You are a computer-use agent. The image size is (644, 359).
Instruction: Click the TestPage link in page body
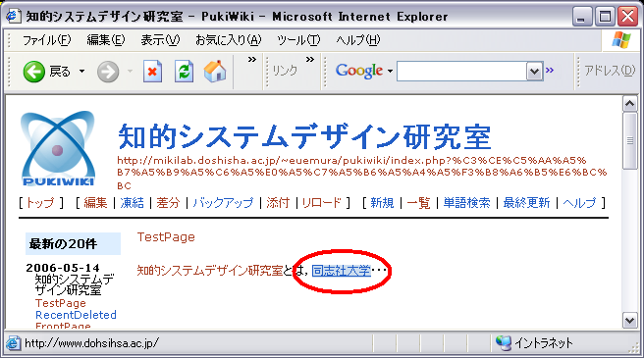pyautogui.click(x=166, y=237)
